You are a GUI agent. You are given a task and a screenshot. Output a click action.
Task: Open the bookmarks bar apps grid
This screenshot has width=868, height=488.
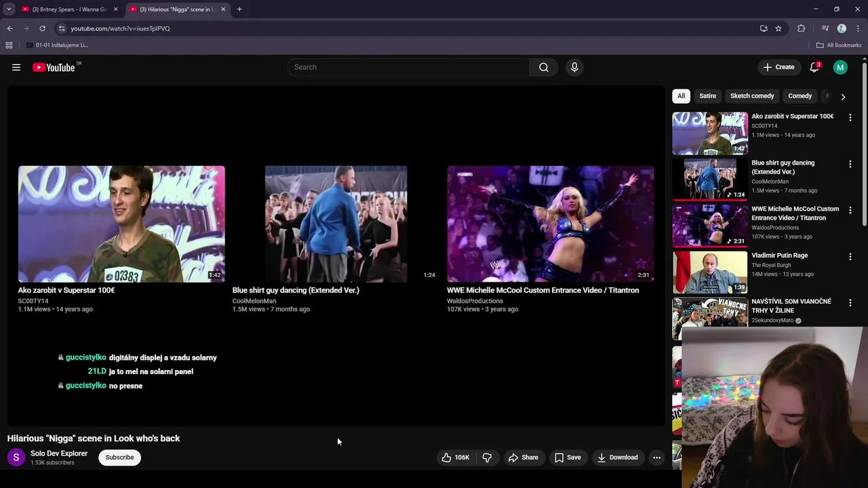coord(9,45)
